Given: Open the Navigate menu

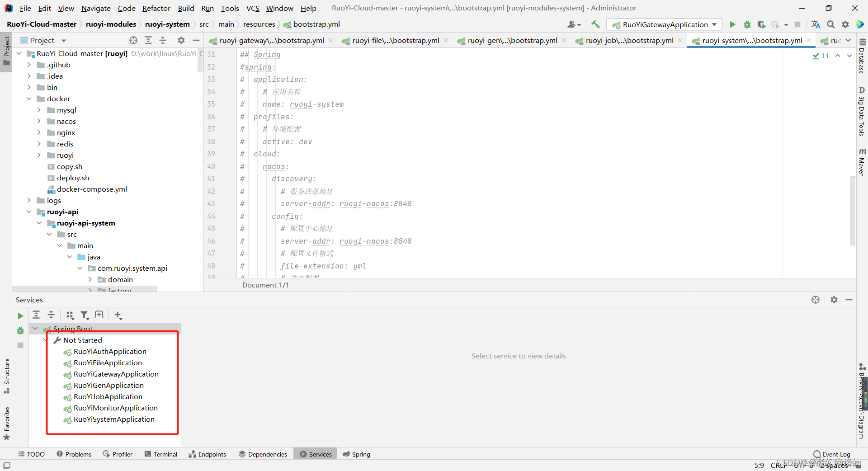Looking at the screenshot, I should click(96, 8).
